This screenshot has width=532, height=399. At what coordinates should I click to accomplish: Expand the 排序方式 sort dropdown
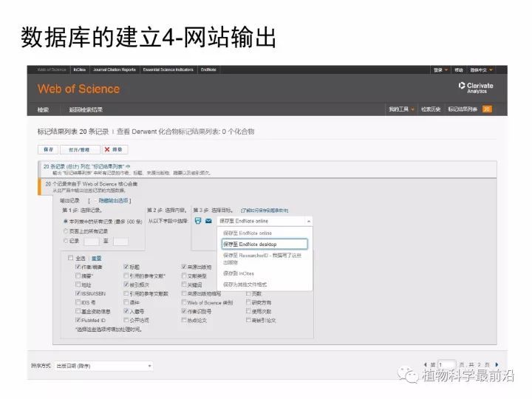103,366
